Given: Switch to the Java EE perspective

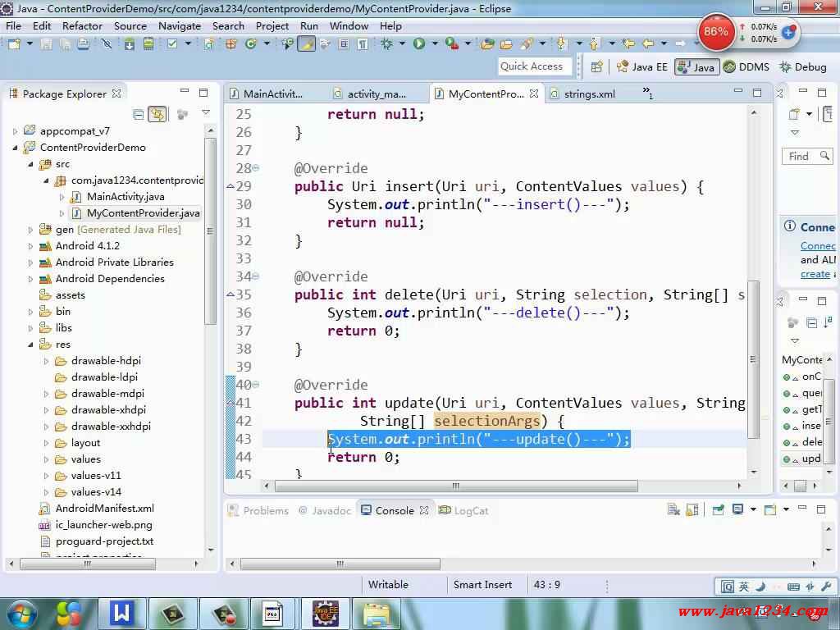Looking at the screenshot, I should [641, 67].
